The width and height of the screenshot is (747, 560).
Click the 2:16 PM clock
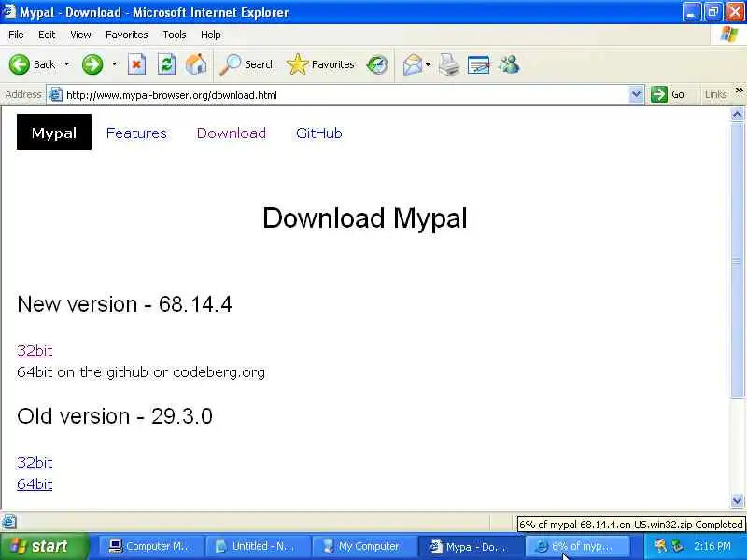coord(712,546)
